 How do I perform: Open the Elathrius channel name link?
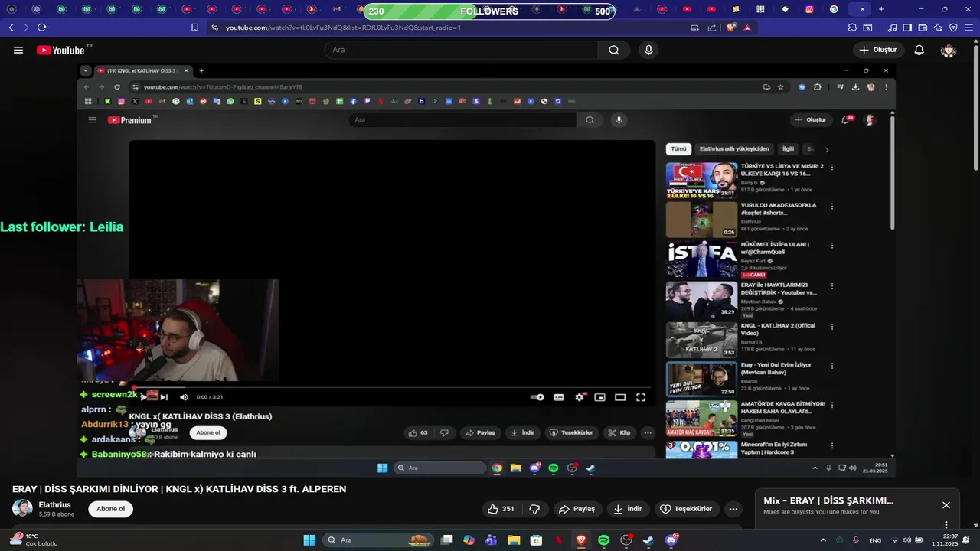[54, 505]
